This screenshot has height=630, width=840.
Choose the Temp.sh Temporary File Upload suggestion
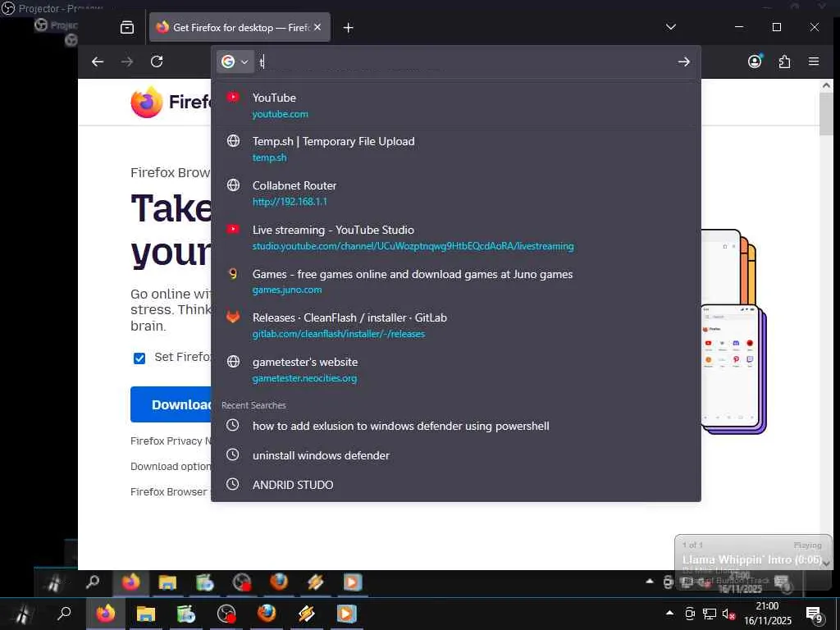pos(456,149)
